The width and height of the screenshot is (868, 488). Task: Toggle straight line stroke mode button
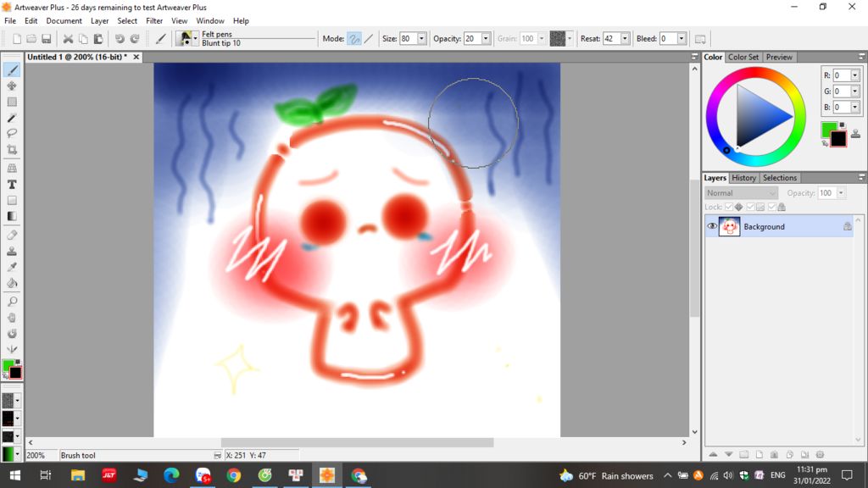(369, 39)
